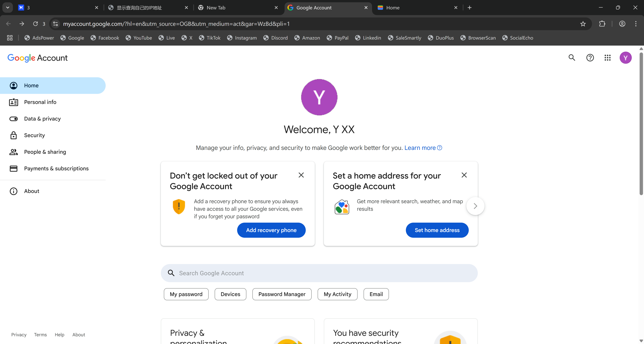
Task: Open Linkedin bookmark
Action: coord(368,38)
